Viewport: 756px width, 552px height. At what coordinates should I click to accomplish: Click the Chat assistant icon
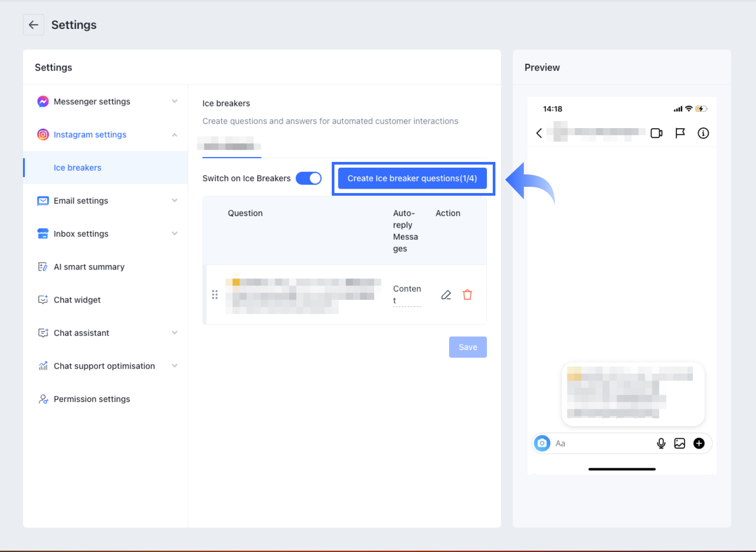pos(43,333)
